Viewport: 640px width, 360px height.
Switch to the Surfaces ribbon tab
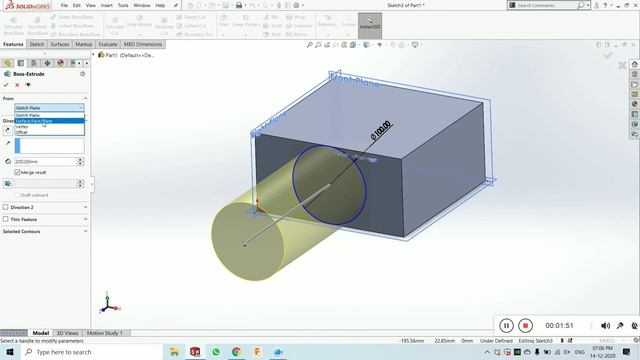tap(60, 44)
